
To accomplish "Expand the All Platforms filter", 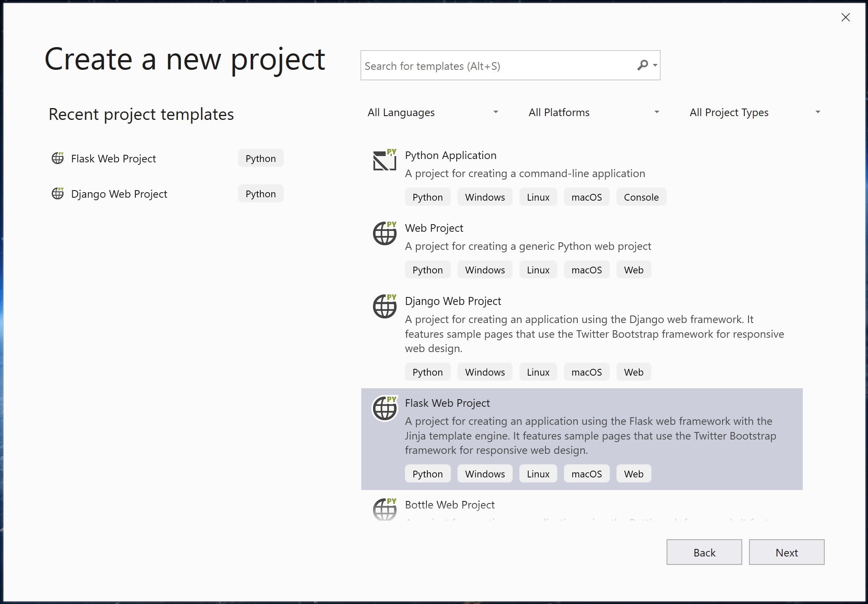I will point(593,112).
